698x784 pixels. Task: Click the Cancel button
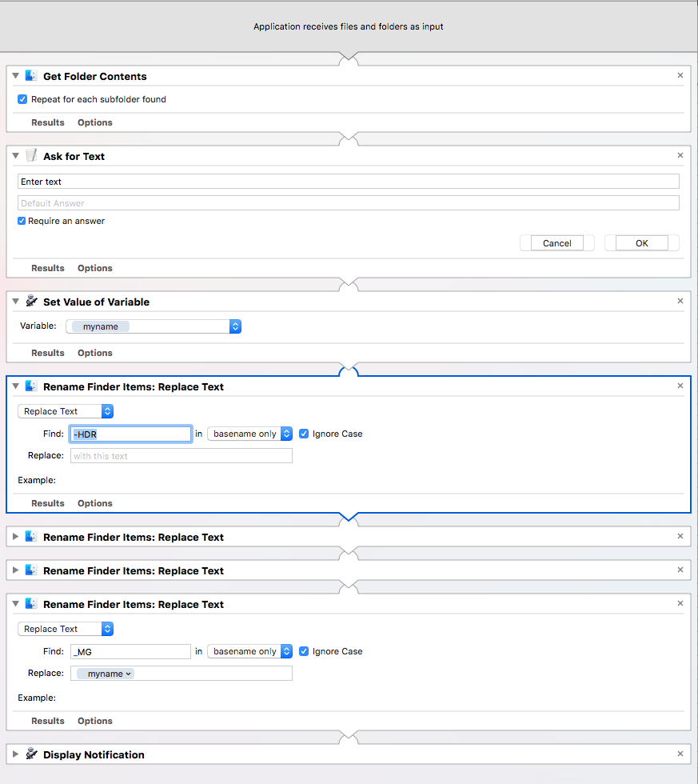click(x=557, y=243)
